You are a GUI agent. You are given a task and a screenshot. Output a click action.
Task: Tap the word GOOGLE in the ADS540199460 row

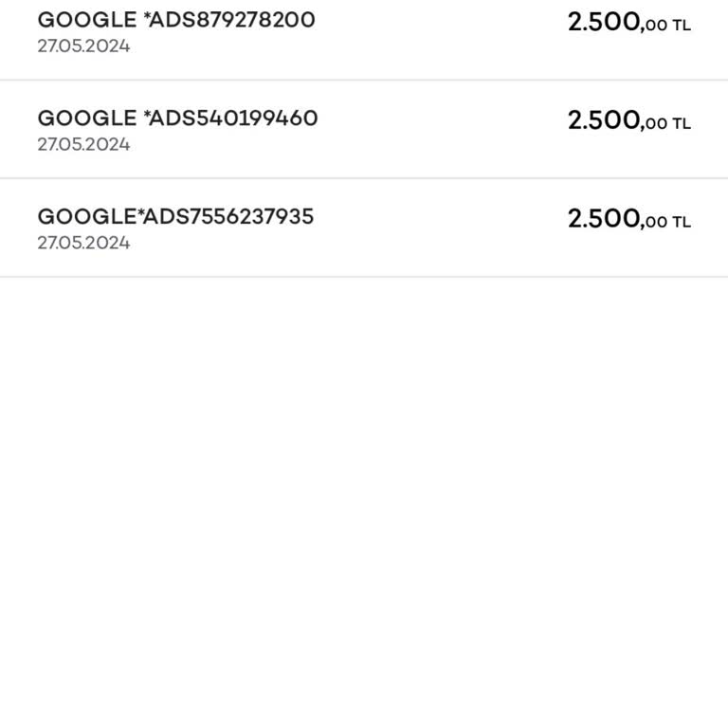(87, 118)
